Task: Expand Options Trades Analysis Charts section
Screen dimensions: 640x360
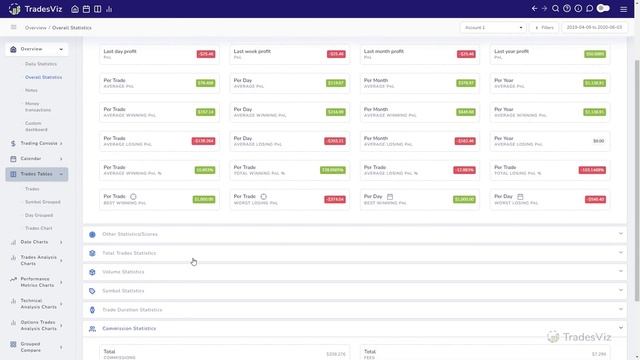Action: 37,325
